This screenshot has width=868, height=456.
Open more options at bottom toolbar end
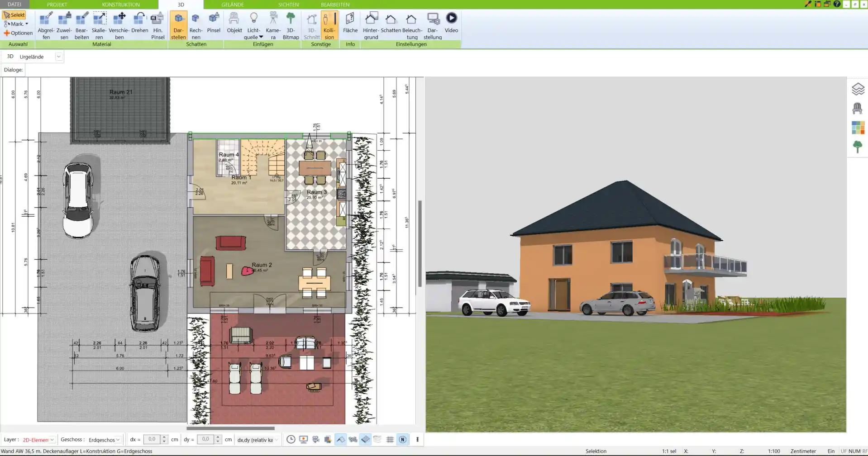coord(417,439)
